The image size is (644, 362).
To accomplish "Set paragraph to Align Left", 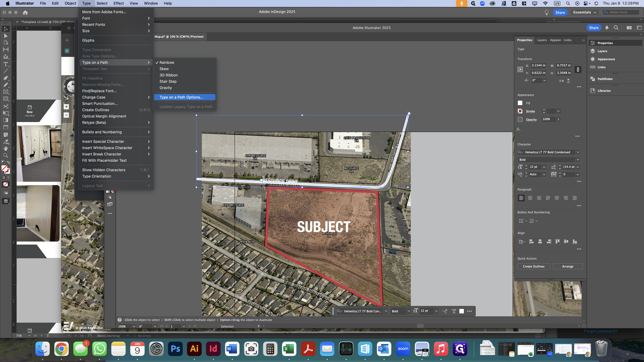I will click(521, 198).
